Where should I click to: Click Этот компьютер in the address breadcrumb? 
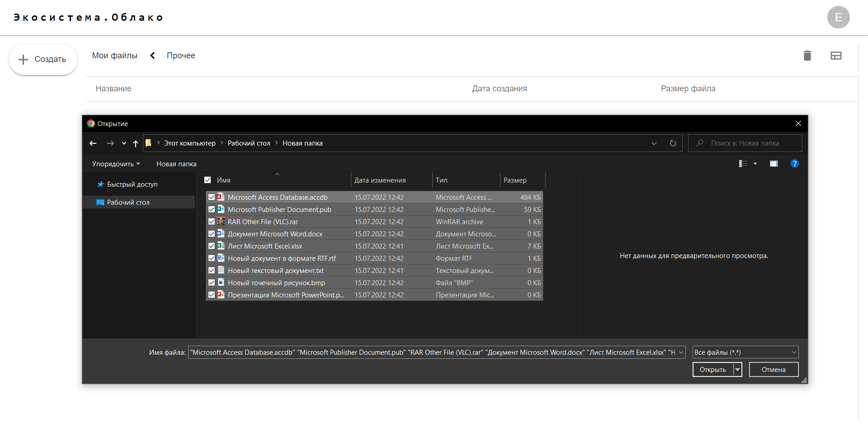click(x=189, y=143)
